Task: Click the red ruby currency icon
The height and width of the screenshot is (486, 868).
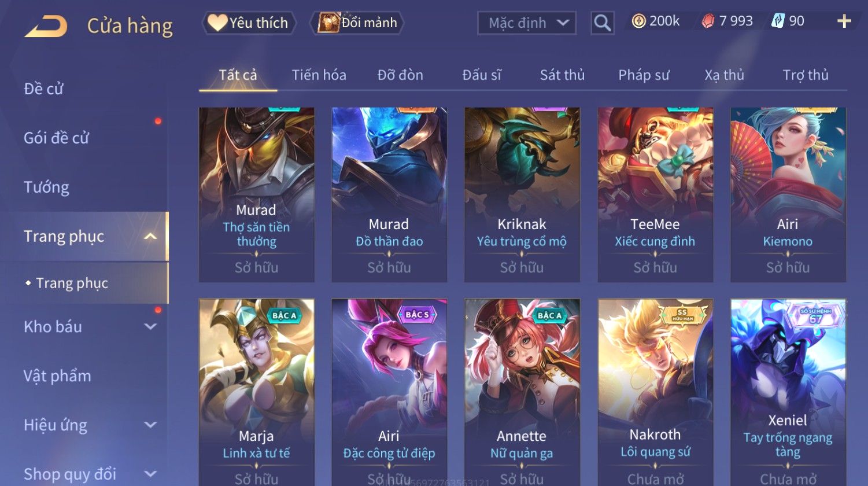Action: (x=708, y=21)
